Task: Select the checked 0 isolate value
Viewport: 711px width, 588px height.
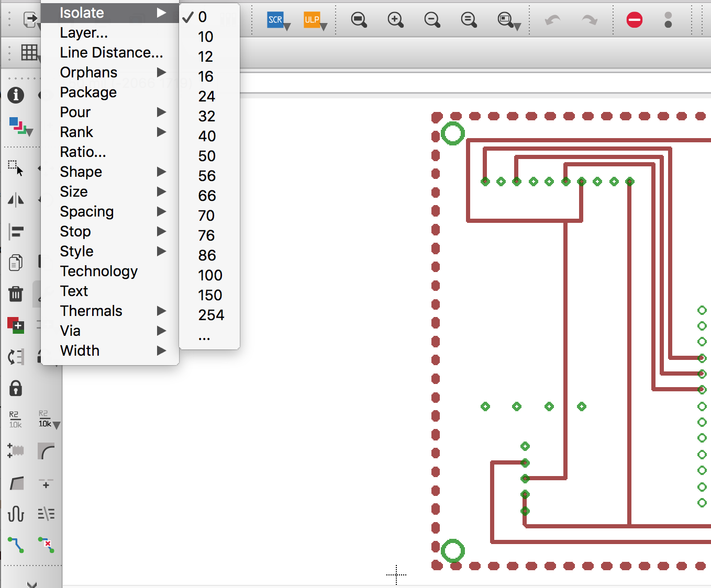Action: click(x=203, y=17)
